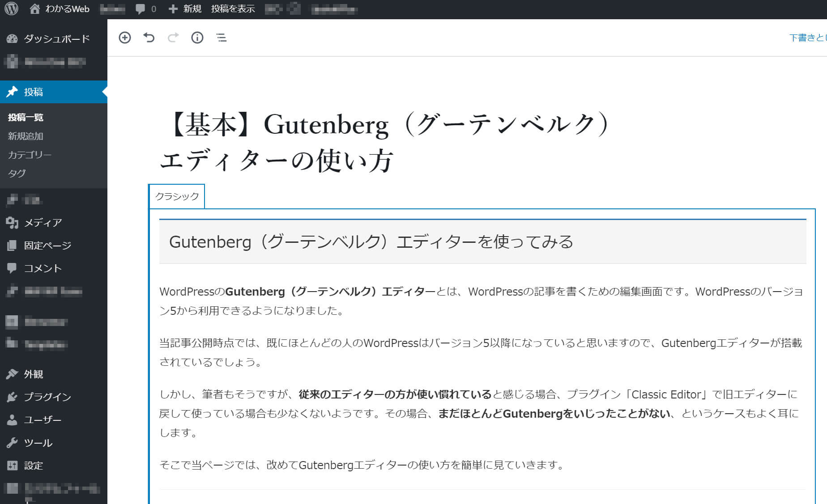Screen dimensions: 827x504
Task: Click the WordPress logo icon
Action: pyautogui.click(x=11, y=8)
